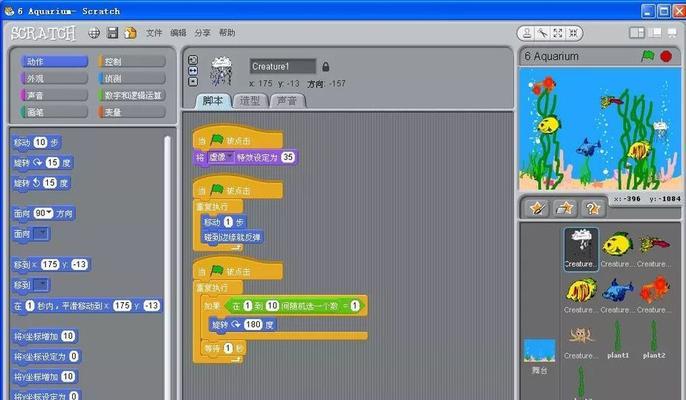
Task: Open the 帮助 menu
Action: tap(227, 33)
